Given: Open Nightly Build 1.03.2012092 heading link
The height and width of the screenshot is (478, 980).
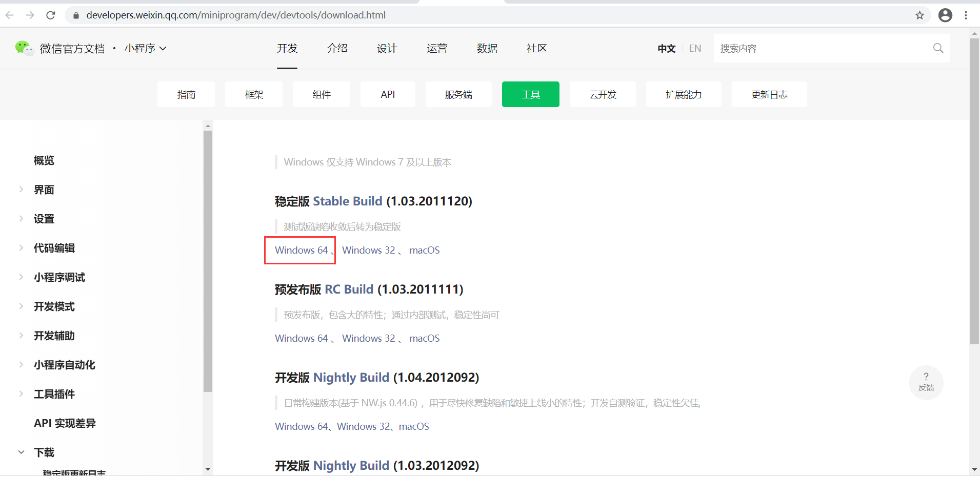Looking at the screenshot, I should (x=351, y=465).
